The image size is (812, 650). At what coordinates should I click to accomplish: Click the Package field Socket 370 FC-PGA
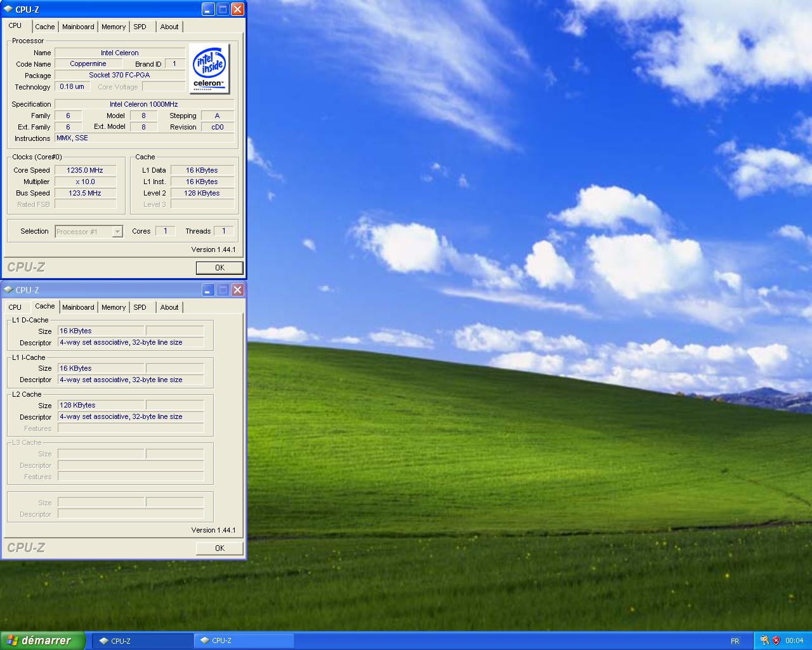pyautogui.click(x=120, y=75)
